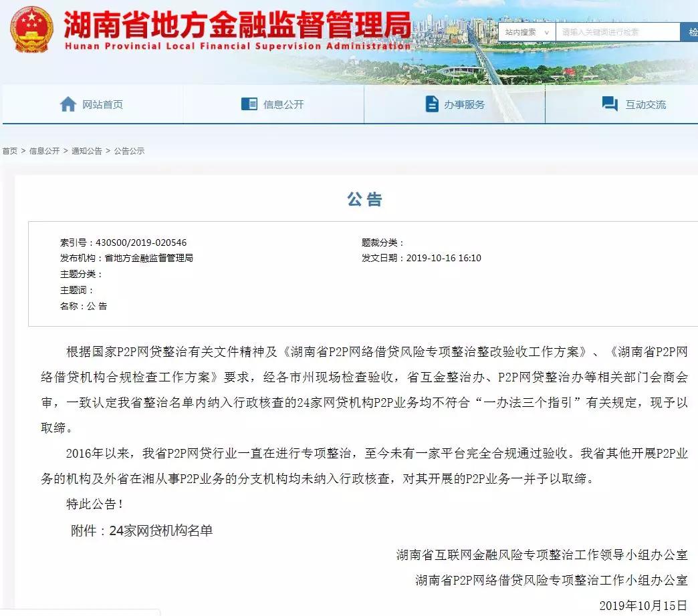This screenshot has width=698, height=616.
Task: Click the 题裁分类 label
Action: [x=382, y=243]
